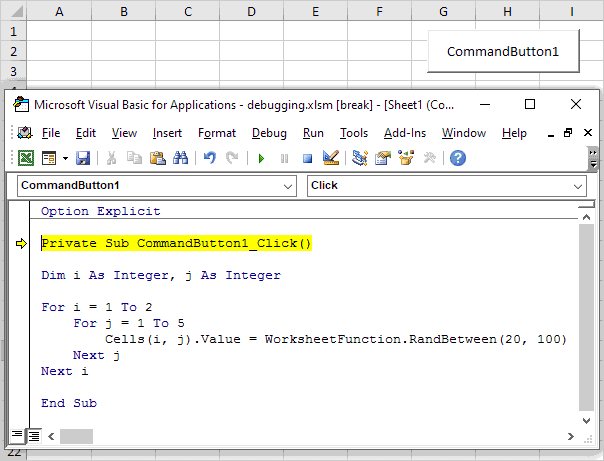Select row 2 header in Excel

[x=13, y=51]
